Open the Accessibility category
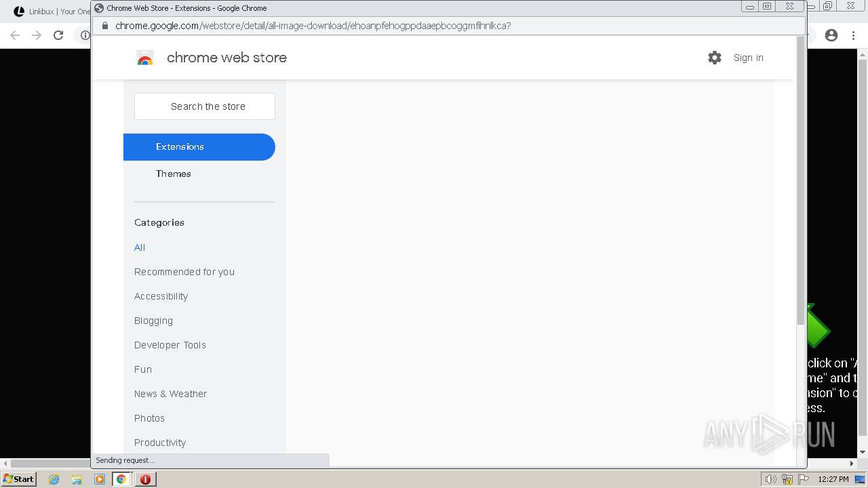 pos(161,296)
